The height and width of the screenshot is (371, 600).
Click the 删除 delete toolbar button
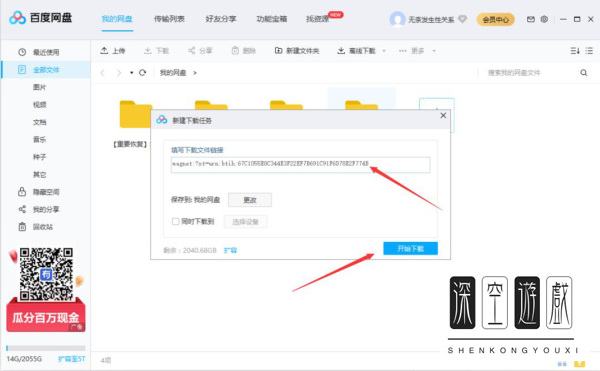244,50
